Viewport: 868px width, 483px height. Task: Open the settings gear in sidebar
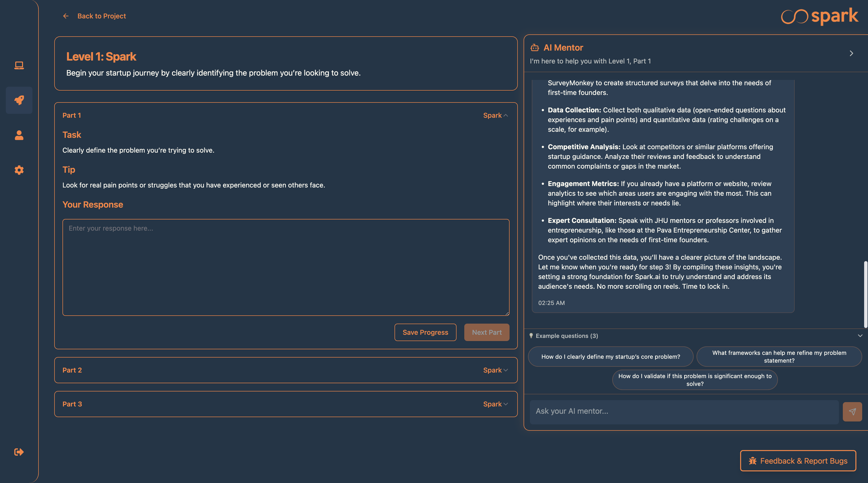(x=19, y=170)
